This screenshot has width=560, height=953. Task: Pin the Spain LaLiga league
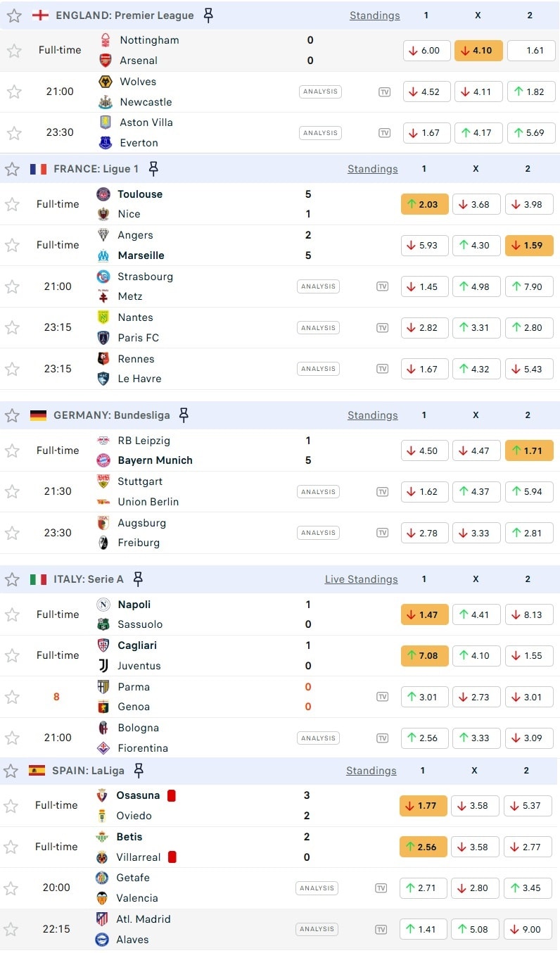click(x=139, y=771)
